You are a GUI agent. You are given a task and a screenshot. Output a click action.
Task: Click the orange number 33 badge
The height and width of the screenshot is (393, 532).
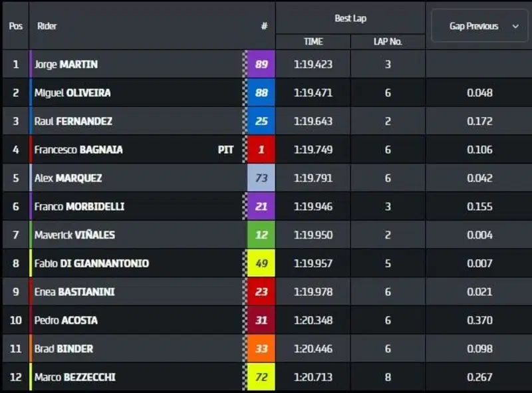click(261, 348)
